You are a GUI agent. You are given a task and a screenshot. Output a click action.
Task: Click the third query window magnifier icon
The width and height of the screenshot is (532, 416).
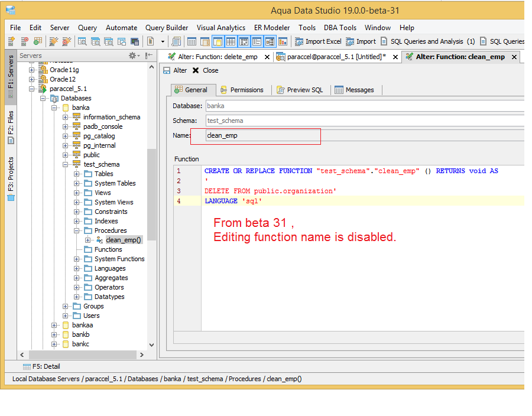(109, 41)
